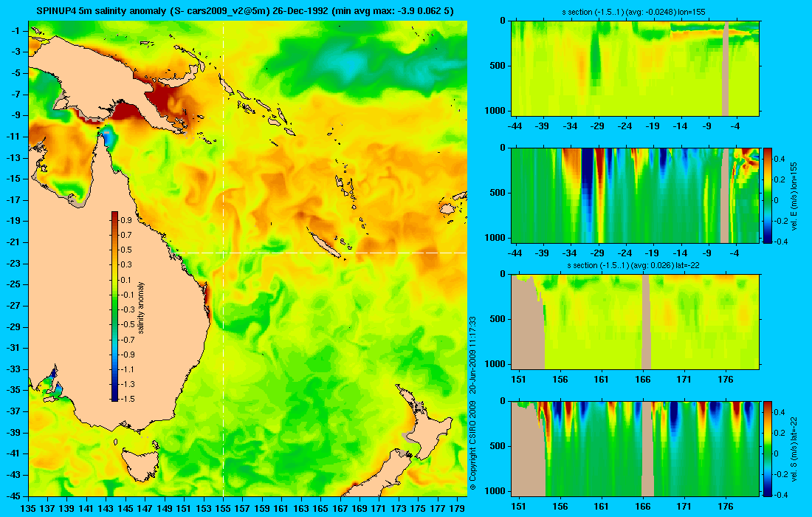The height and width of the screenshot is (517, 812).
Task: Click the vertical 'salinity anomaly' color bar label
Action: tap(141, 308)
